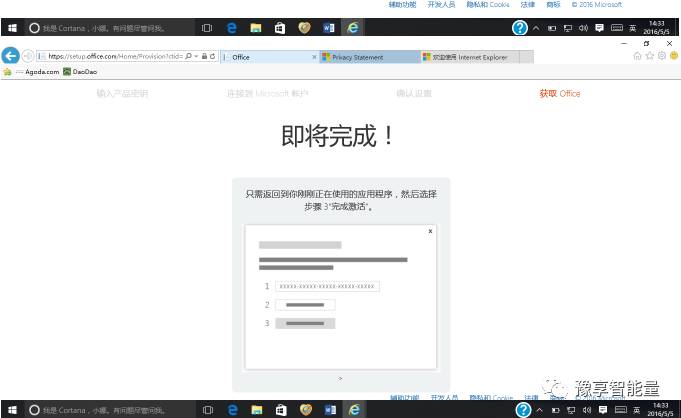Open Word from the upper taskbar
Screen dimensions: 681x418
pos(329,28)
